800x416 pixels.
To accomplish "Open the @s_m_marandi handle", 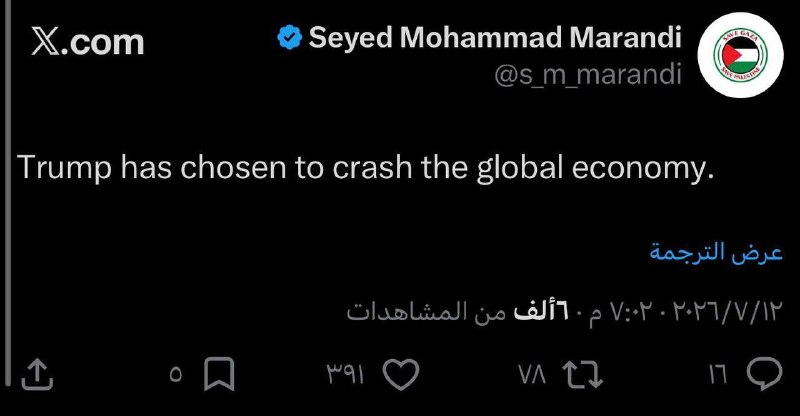I will (x=588, y=75).
